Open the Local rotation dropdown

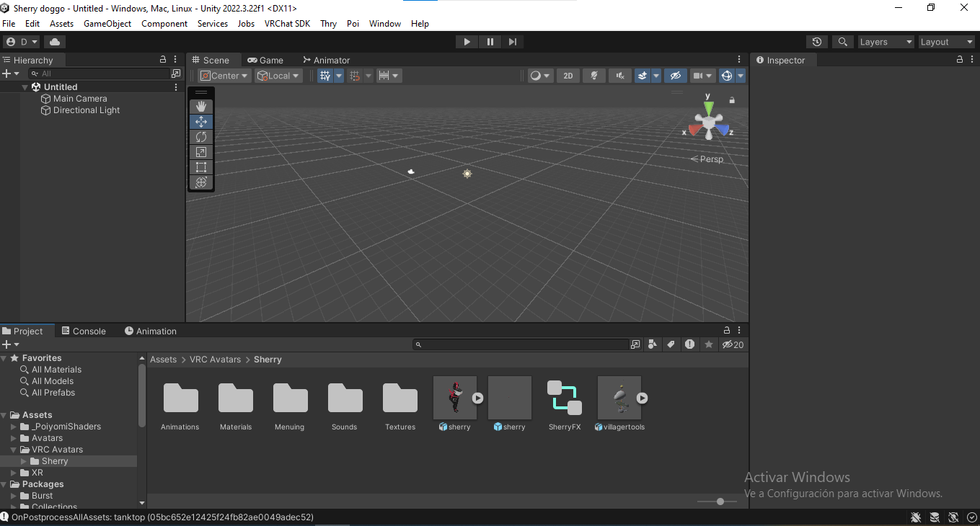click(278, 76)
